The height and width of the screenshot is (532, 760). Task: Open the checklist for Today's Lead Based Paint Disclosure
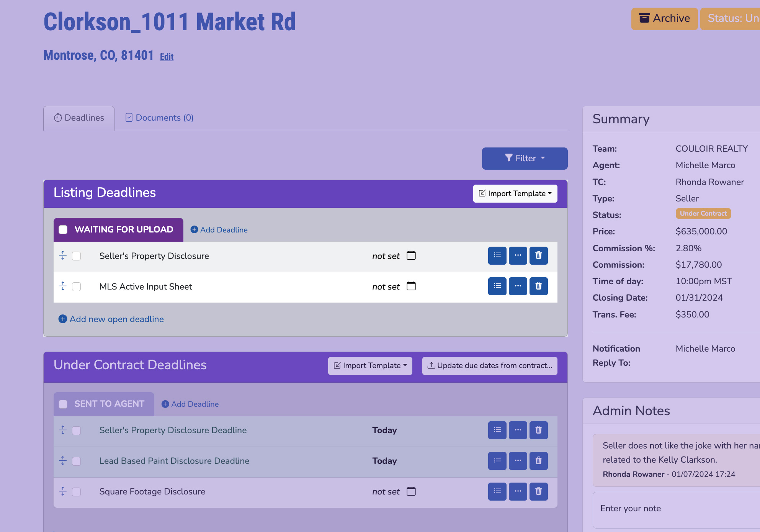497,461
